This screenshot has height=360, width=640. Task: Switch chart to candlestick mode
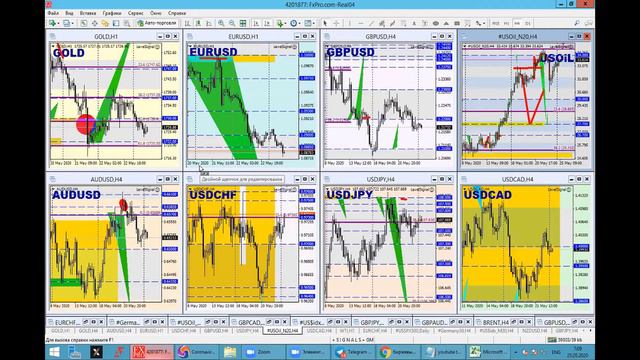(x=198, y=23)
